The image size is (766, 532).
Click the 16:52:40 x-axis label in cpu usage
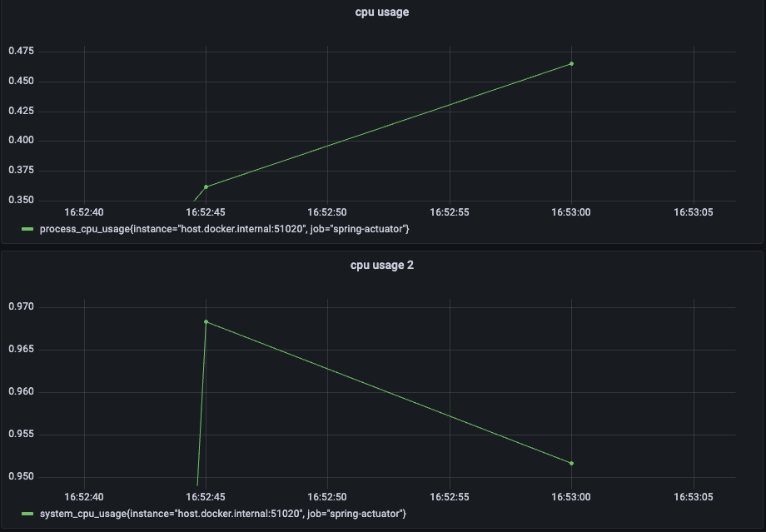[x=84, y=212]
